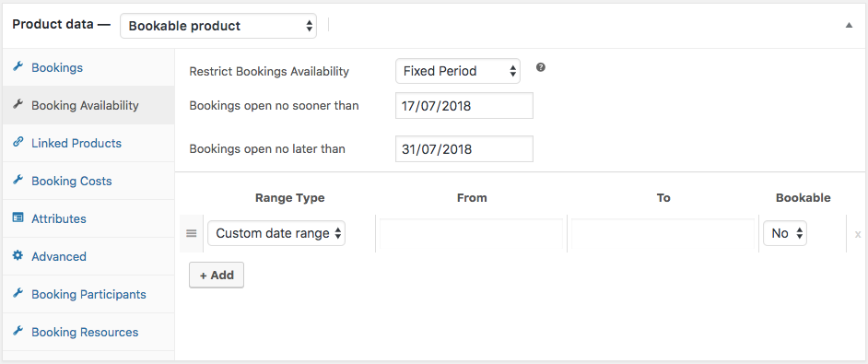This screenshot has height=364, width=868.
Task: Click the Bookings open no sooner than label
Action: pos(274,105)
